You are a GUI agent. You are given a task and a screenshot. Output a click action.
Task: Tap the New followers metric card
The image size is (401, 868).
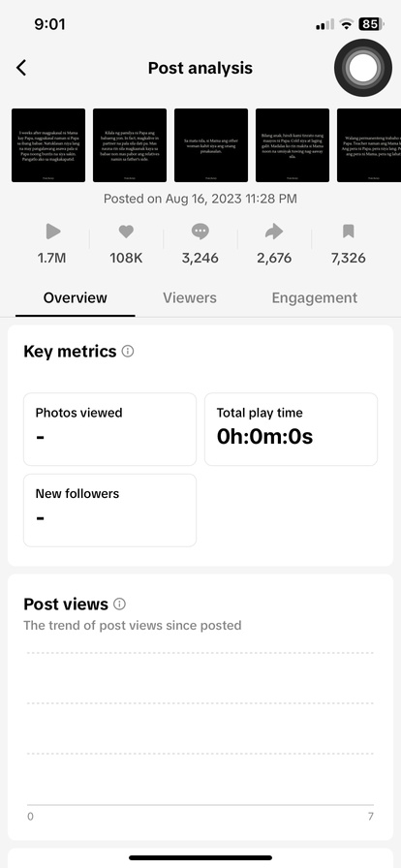[x=109, y=510]
